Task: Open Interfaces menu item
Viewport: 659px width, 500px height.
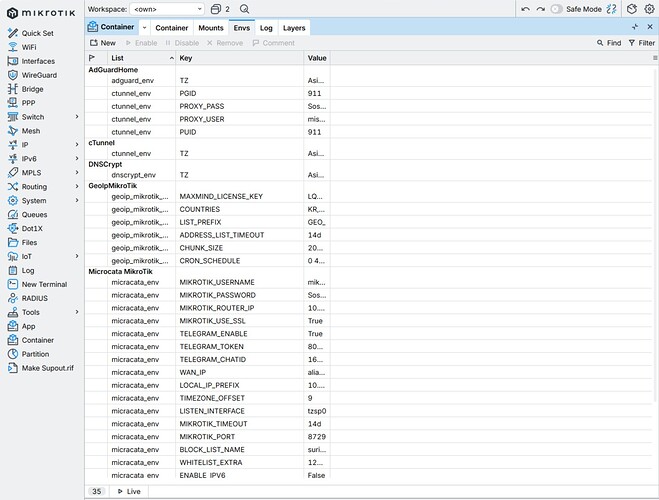Action: pyautogui.click(x=38, y=61)
